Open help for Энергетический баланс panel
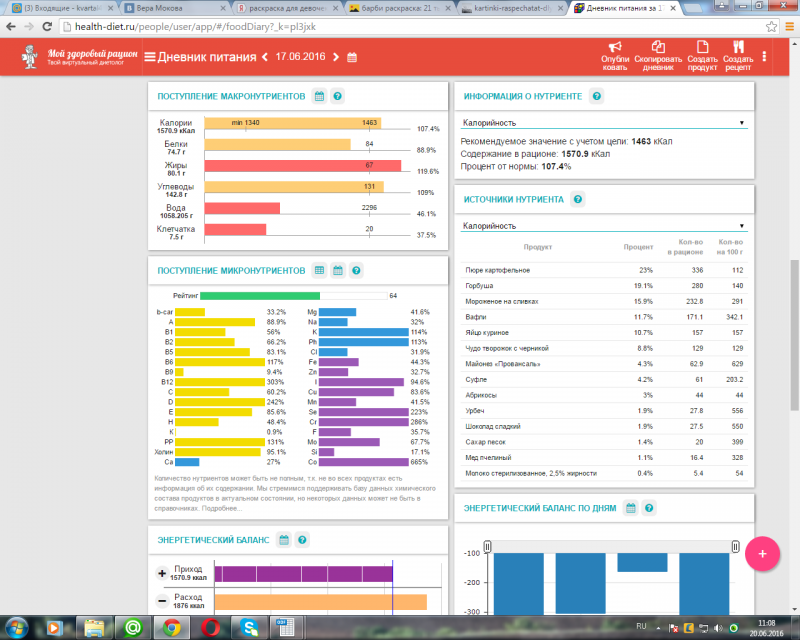Viewport: 800px width, 640px height. coord(302,540)
